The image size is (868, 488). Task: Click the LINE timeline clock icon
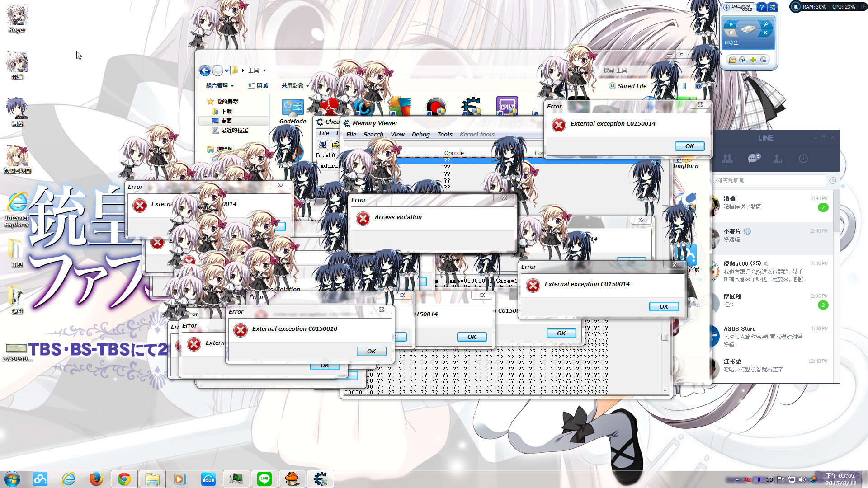[x=803, y=159]
